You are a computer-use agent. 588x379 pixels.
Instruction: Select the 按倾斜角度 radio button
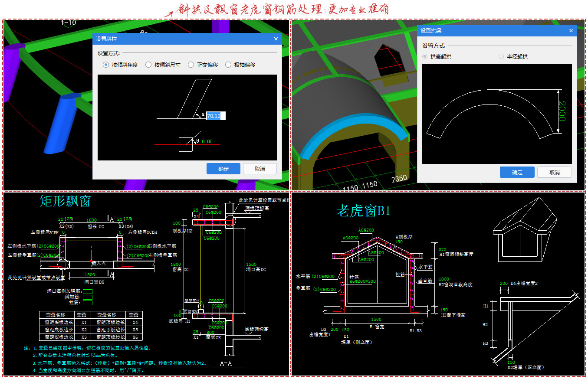click(x=105, y=64)
